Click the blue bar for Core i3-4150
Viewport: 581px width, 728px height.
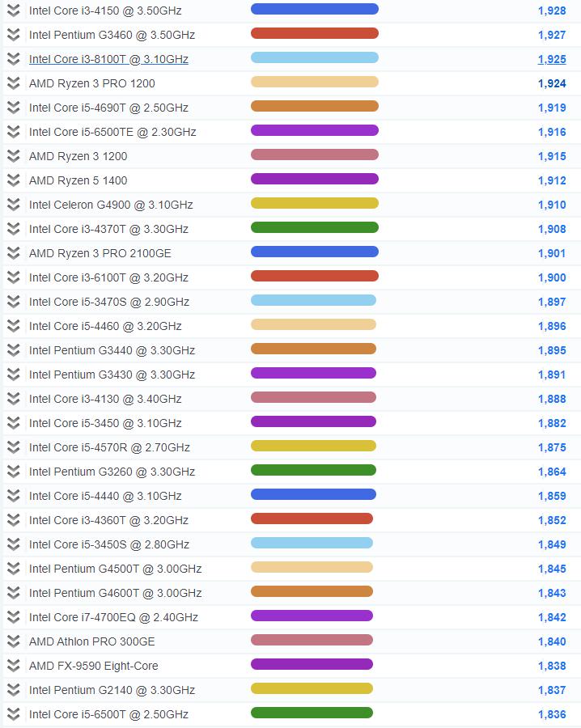click(x=315, y=9)
